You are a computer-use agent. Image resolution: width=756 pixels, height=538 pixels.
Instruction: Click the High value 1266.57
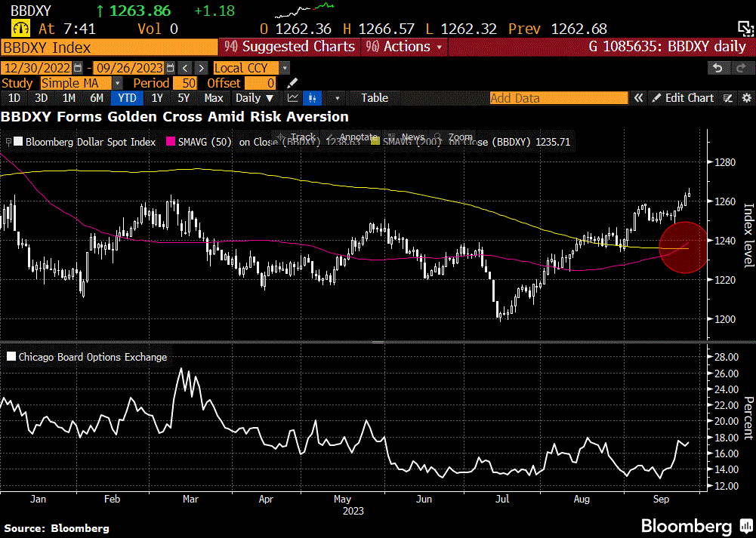point(387,29)
